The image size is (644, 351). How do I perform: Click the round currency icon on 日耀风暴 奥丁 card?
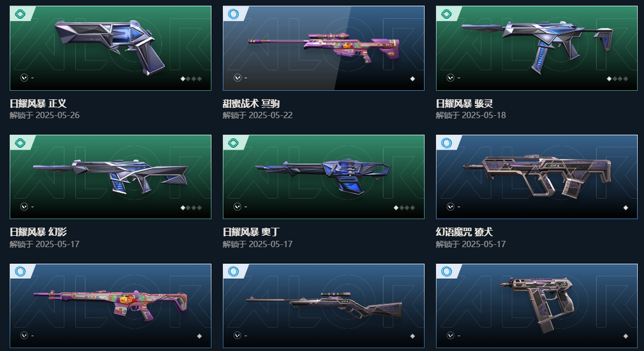pyautogui.click(x=237, y=207)
